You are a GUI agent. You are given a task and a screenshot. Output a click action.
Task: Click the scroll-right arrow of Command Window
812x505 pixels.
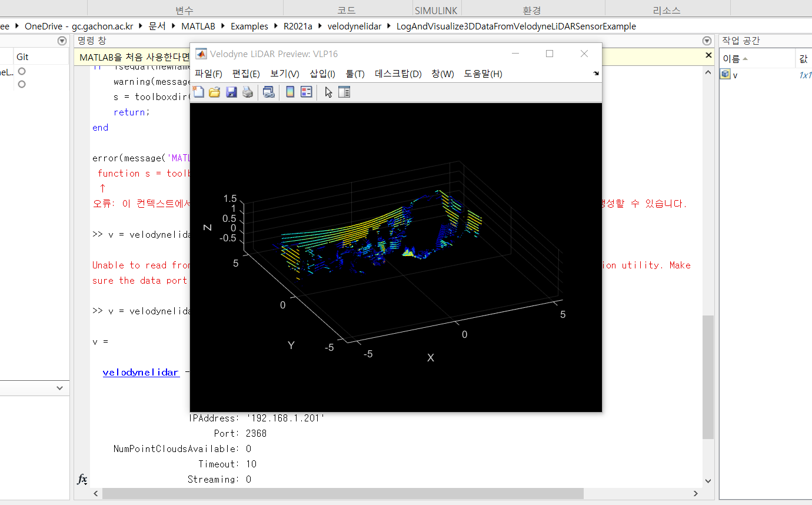tap(695, 493)
